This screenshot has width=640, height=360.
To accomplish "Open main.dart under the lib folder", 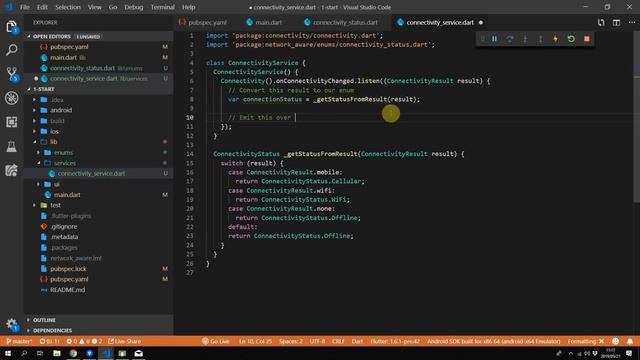I will pyautogui.click(x=67, y=195).
